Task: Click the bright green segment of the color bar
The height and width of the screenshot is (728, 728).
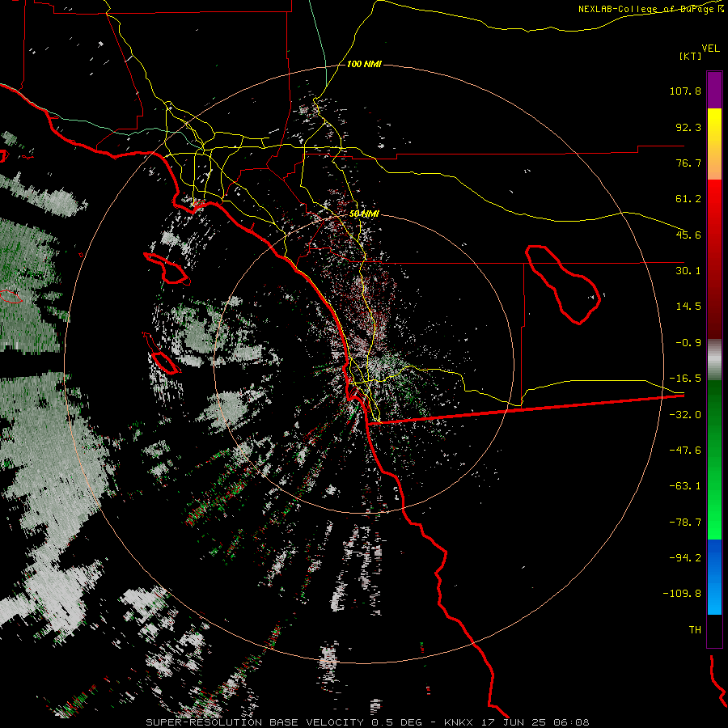Action: point(714,459)
